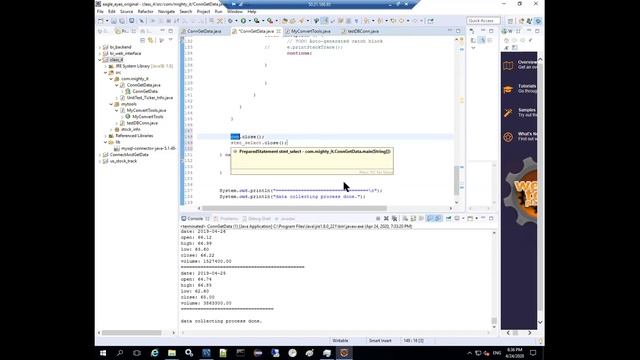This screenshot has height=360, width=640.
Task: Toggle Scroll Lock in Console toolbar
Action: [x=413, y=219]
